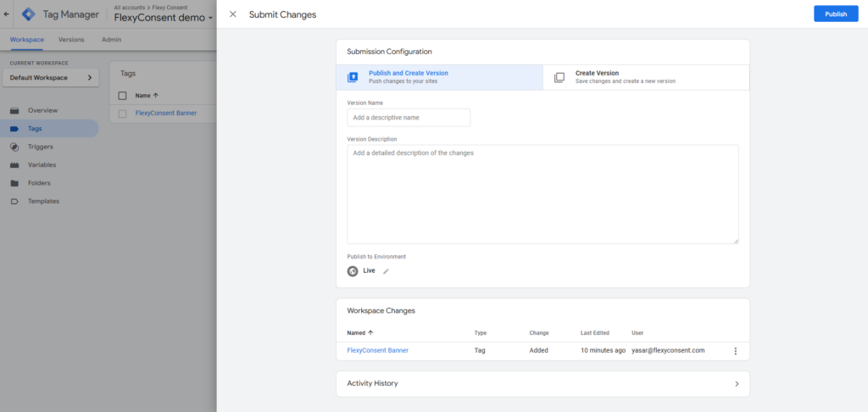Check the select-all checkbox in Tags table

[x=122, y=96]
